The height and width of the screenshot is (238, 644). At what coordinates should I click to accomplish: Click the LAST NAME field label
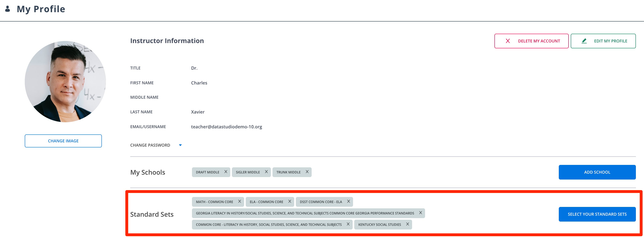coord(141,112)
